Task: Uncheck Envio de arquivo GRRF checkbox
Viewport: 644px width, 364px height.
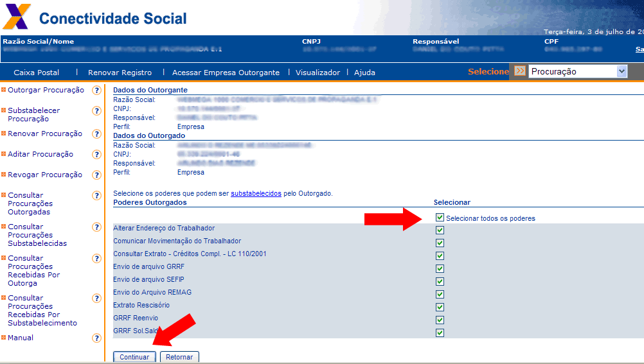Action: [440, 269]
